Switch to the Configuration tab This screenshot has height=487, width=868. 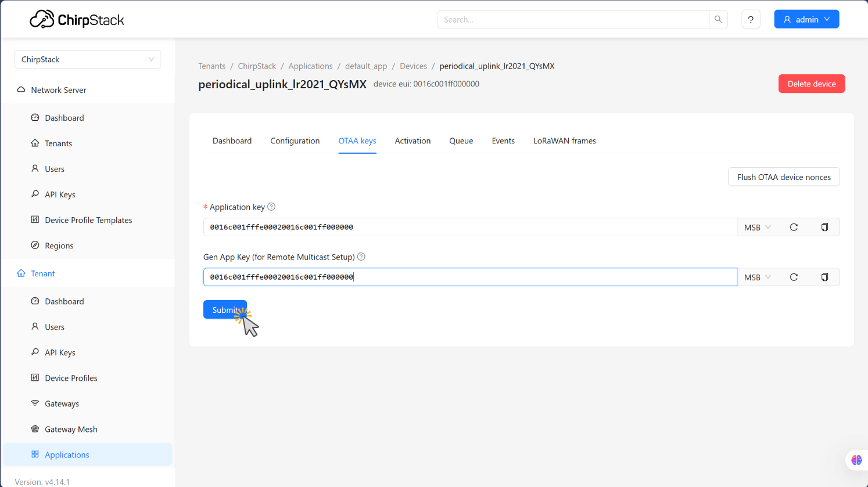tap(295, 140)
